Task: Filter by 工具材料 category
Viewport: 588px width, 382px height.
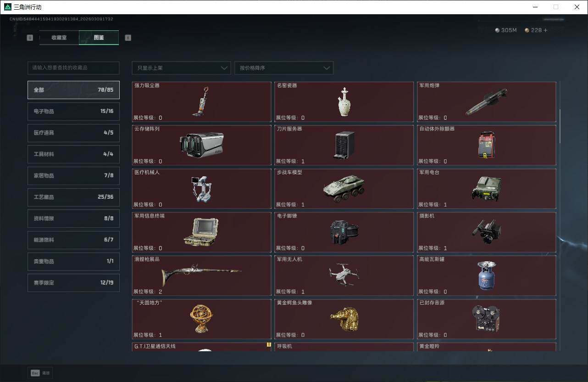Action: click(73, 154)
